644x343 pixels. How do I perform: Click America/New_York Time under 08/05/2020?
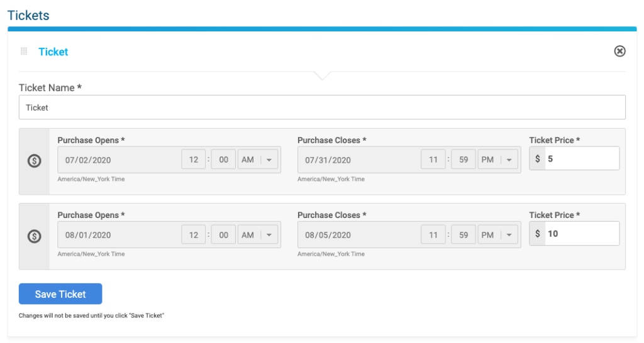pos(331,254)
